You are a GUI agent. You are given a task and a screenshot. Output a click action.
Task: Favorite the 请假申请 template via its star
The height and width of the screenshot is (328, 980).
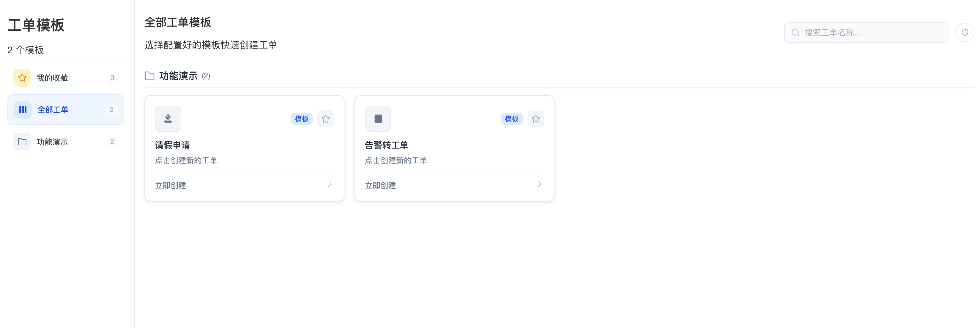pyautogui.click(x=326, y=118)
